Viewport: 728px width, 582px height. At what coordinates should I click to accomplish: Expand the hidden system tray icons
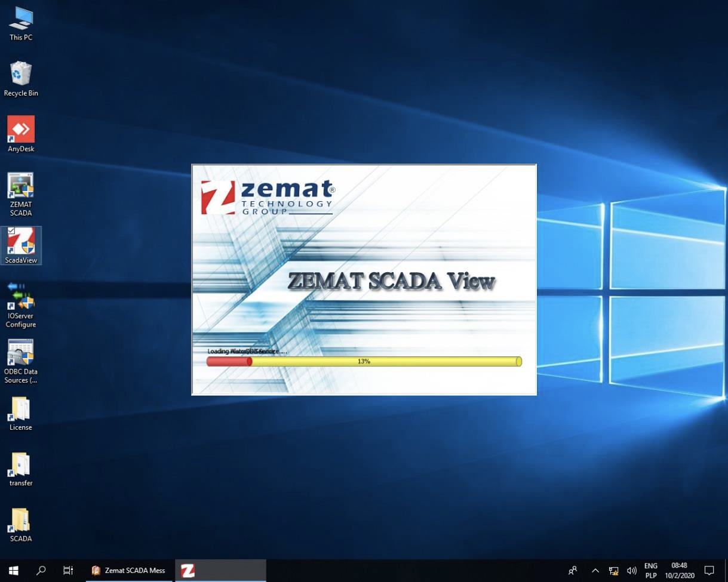(x=595, y=571)
